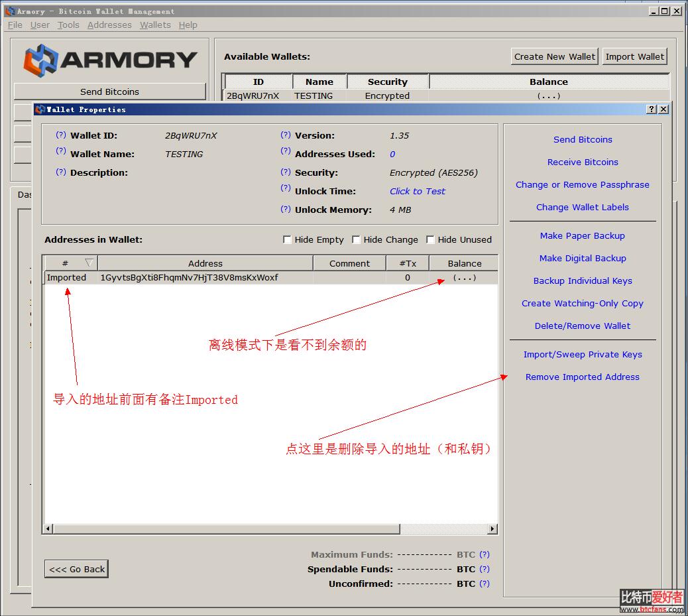Close the Wallet Properties dialog

pyautogui.click(x=664, y=109)
